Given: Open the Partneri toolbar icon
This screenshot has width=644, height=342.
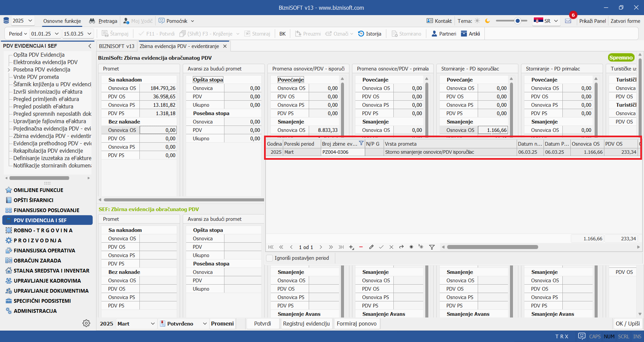Looking at the screenshot, I should click(x=434, y=34).
